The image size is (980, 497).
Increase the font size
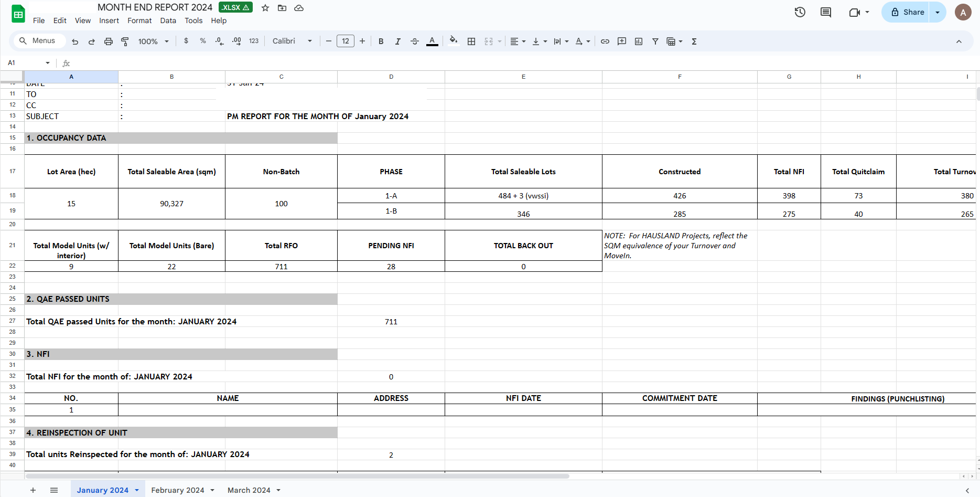pos(362,41)
